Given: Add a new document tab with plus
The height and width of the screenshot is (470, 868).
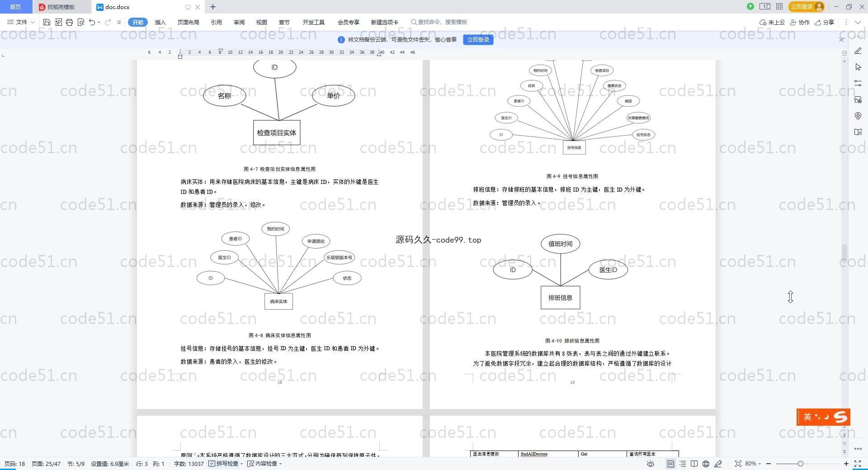Looking at the screenshot, I should (213, 7).
